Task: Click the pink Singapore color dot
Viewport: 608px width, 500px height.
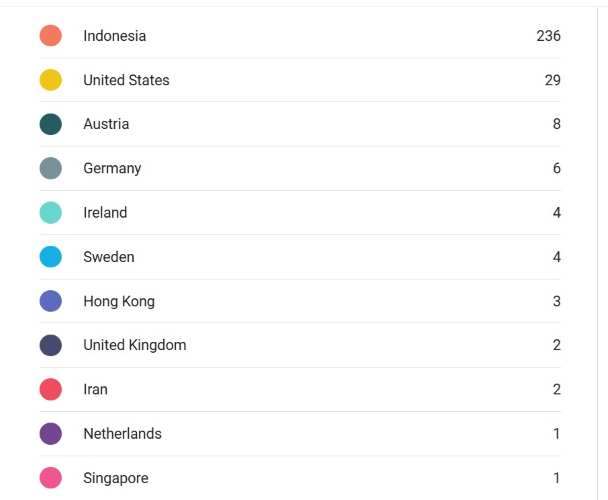Action: click(50, 478)
